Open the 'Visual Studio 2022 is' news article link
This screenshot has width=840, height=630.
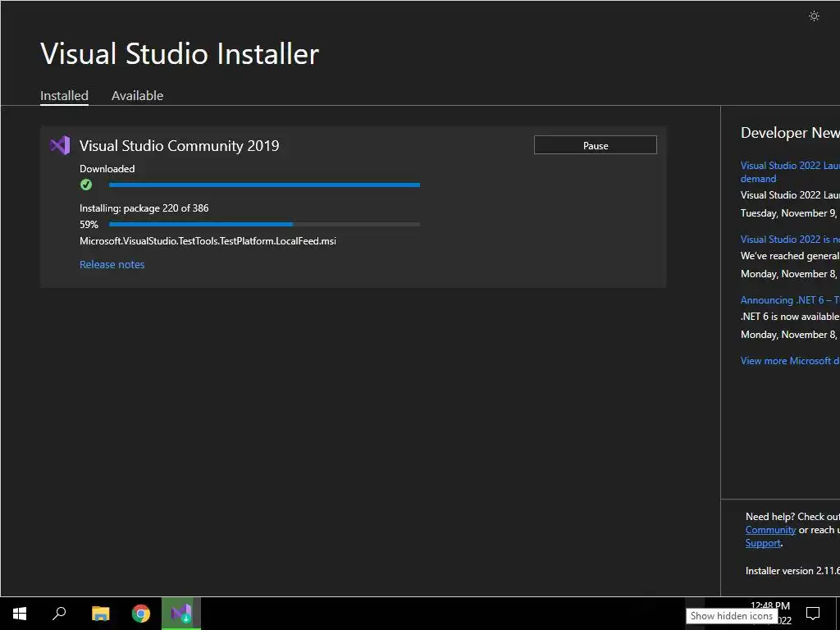[x=790, y=239]
